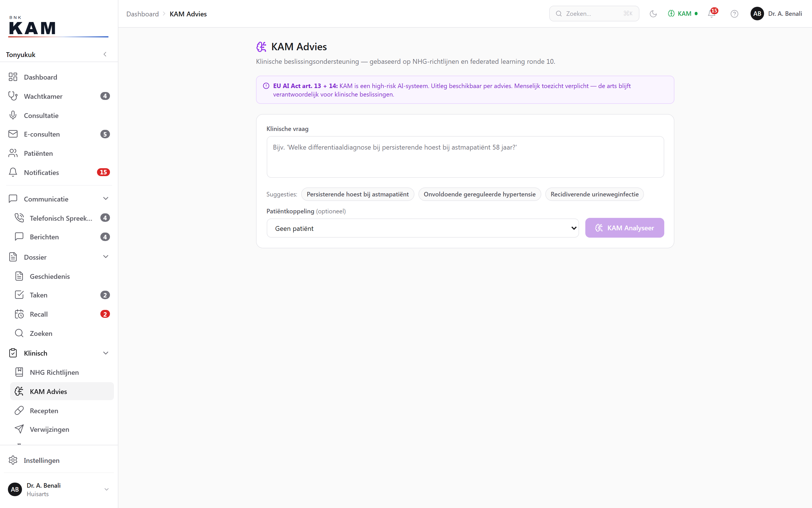Viewport: 812px width, 508px height.
Task: Click the Dashboard breadcrumb link
Action: coord(142,14)
